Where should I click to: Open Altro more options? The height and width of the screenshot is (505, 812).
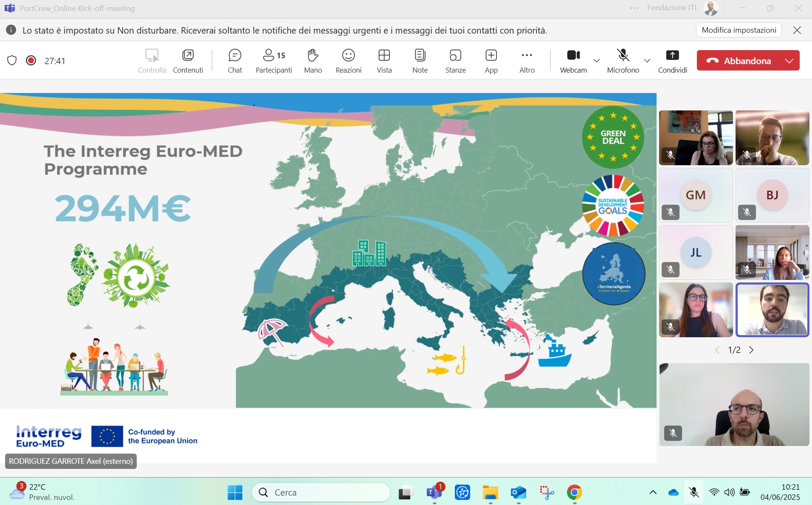[527, 61]
